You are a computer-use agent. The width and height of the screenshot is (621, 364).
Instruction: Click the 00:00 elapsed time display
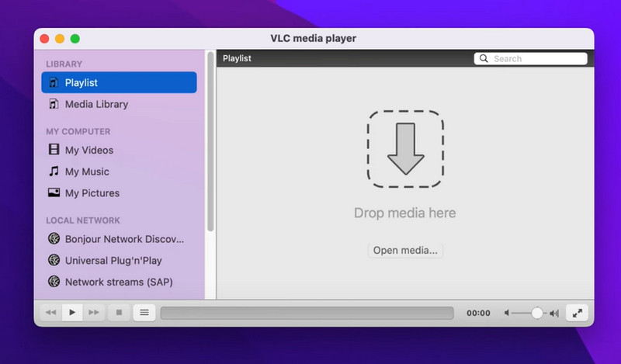pos(478,313)
